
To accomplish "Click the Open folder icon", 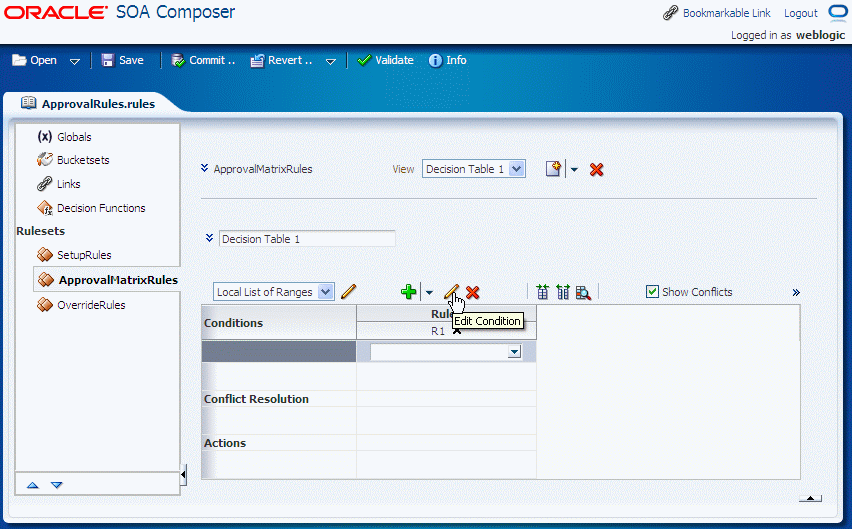I will coord(20,60).
